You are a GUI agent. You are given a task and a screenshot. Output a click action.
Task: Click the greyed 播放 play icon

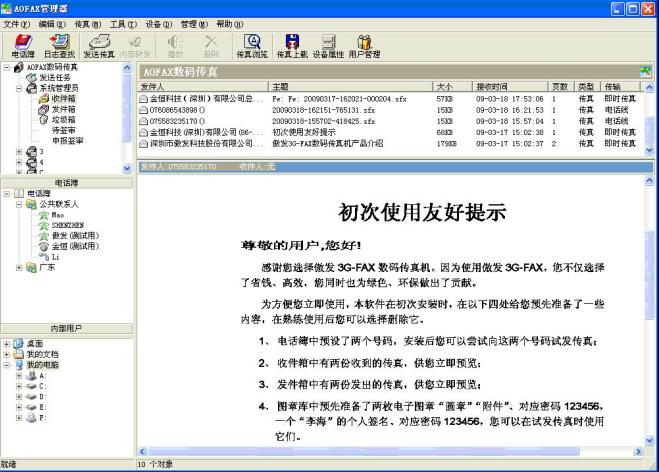pyautogui.click(x=175, y=42)
